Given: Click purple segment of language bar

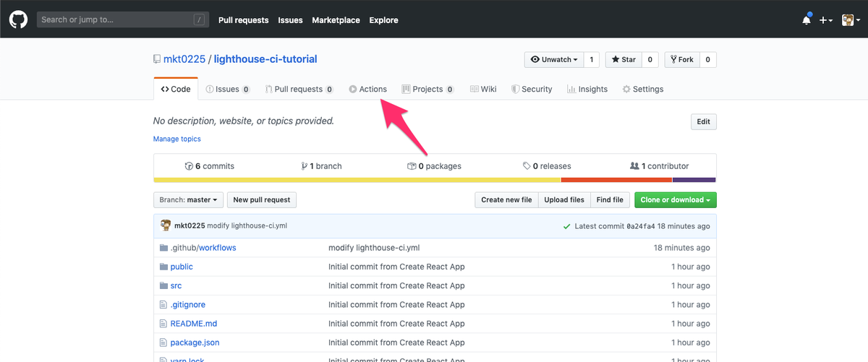Looking at the screenshot, I should tap(694, 180).
